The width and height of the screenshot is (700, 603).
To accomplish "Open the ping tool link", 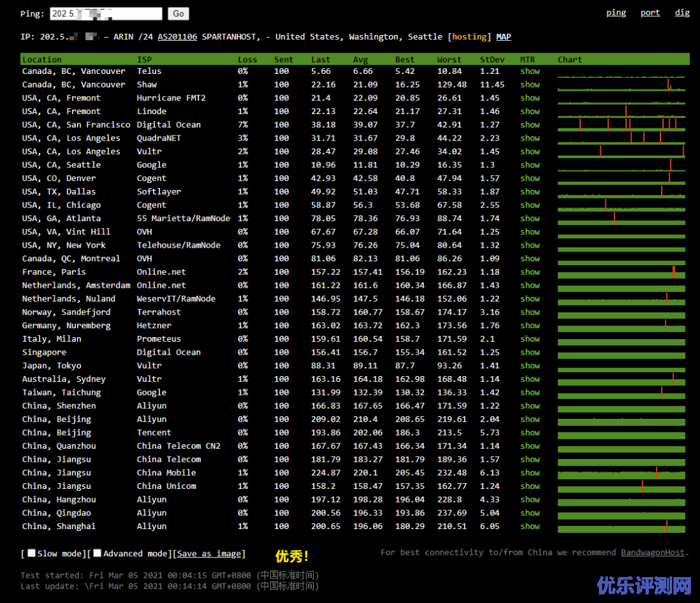I will pyautogui.click(x=616, y=13).
